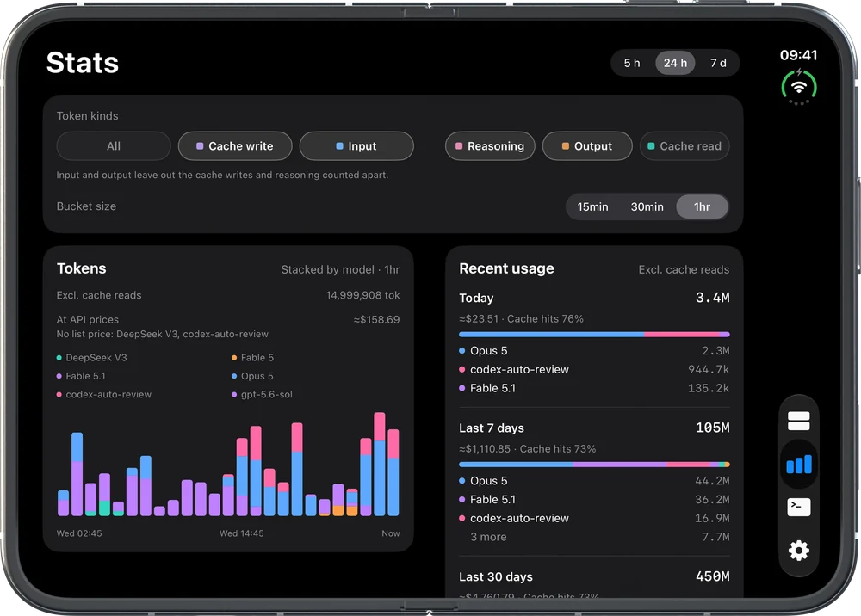This screenshot has width=861, height=616.
Task: Click the Opus 5 chart legend entry
Action: [x=252, y=376]
